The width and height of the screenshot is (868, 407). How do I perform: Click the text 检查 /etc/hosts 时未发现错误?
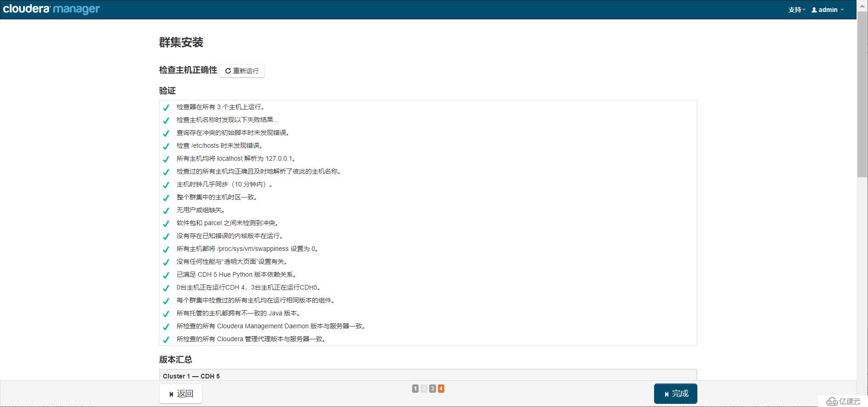click(220, 145)
